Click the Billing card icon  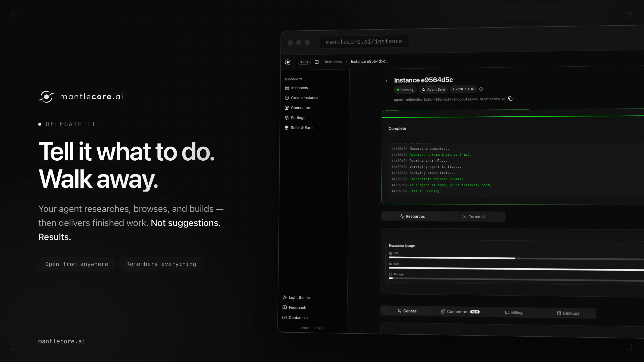(507, 312)
